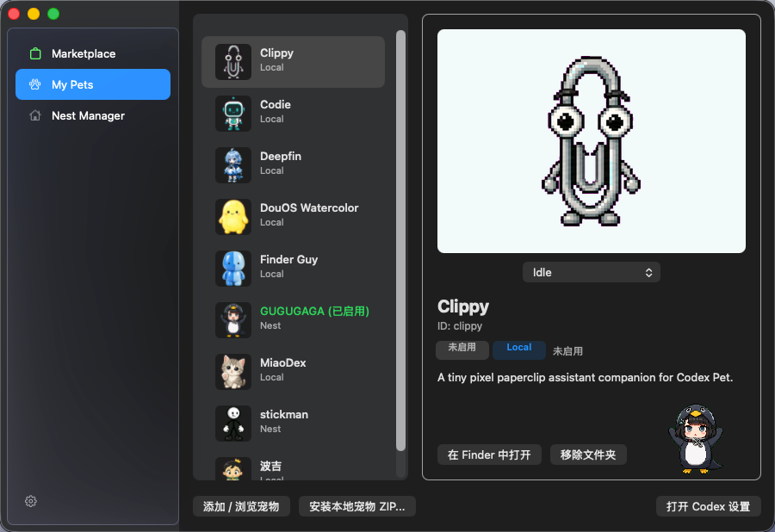The width and height of the screenshot is (775, 532).
Task: Open the Idle animation dropdown
Action: click(x=591, y=272)
